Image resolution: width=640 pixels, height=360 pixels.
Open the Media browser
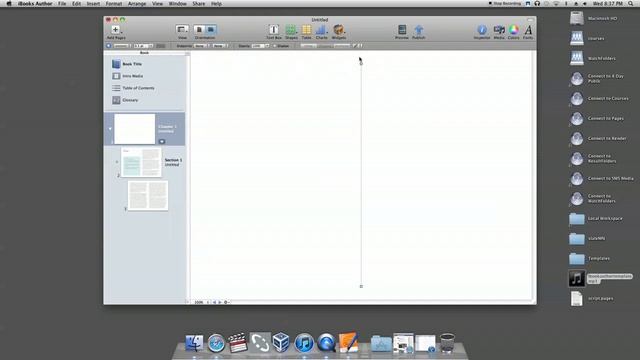499,31
